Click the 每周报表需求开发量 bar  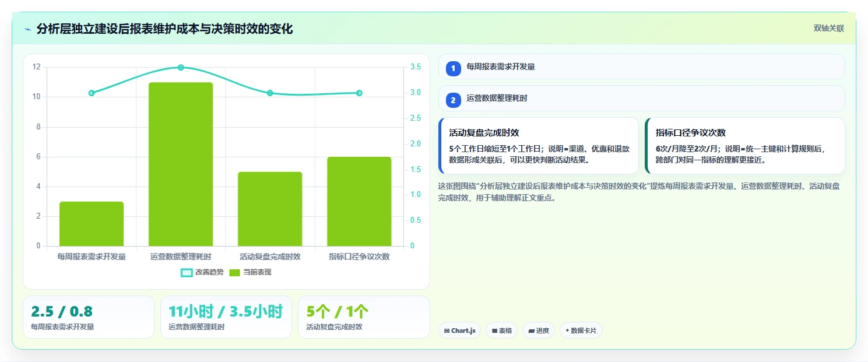click(x=92, y=224)
